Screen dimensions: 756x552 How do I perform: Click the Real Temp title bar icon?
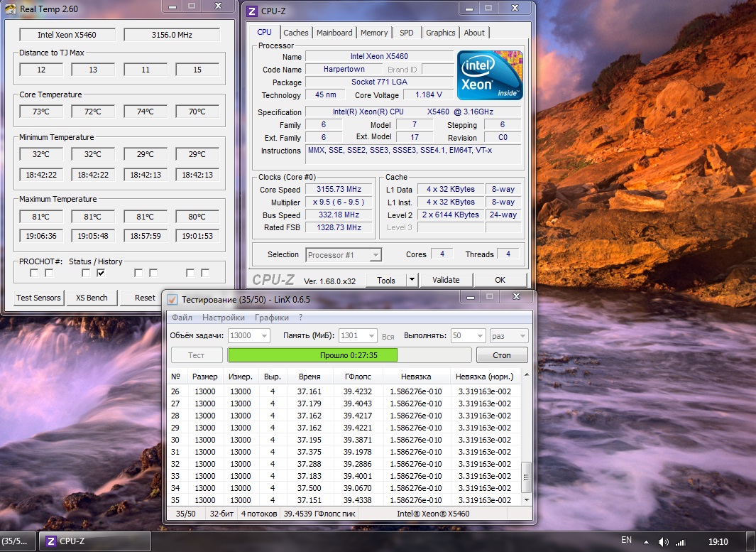11,9
